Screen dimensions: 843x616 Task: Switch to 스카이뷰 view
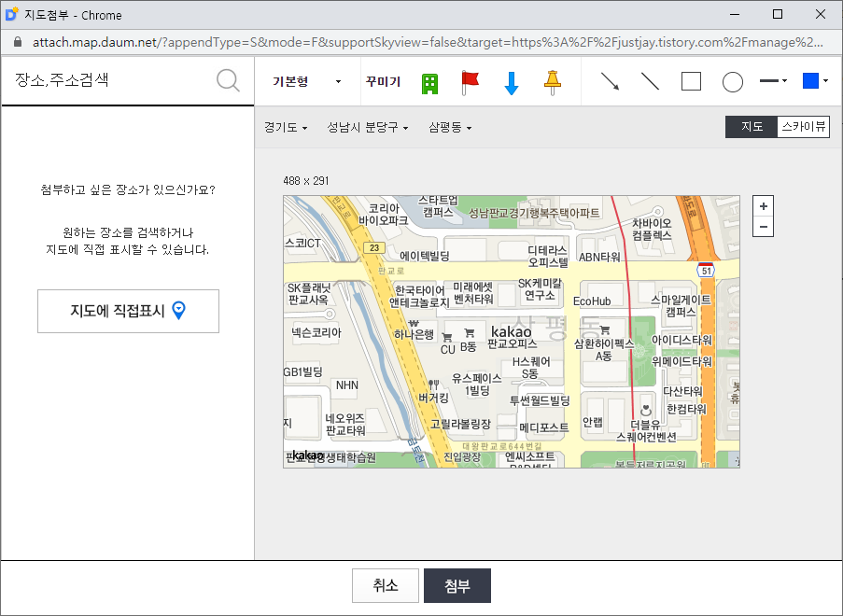803,127
